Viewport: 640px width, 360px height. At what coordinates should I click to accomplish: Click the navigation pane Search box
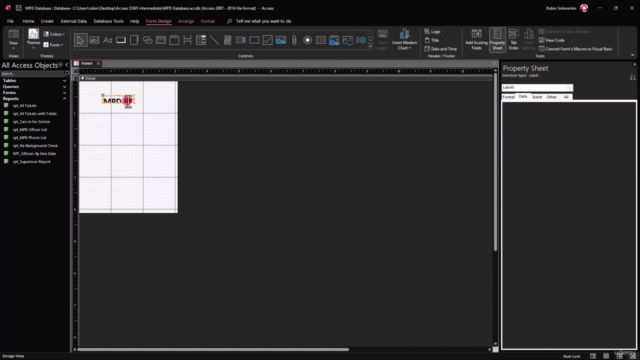click(x=33, y=73)
